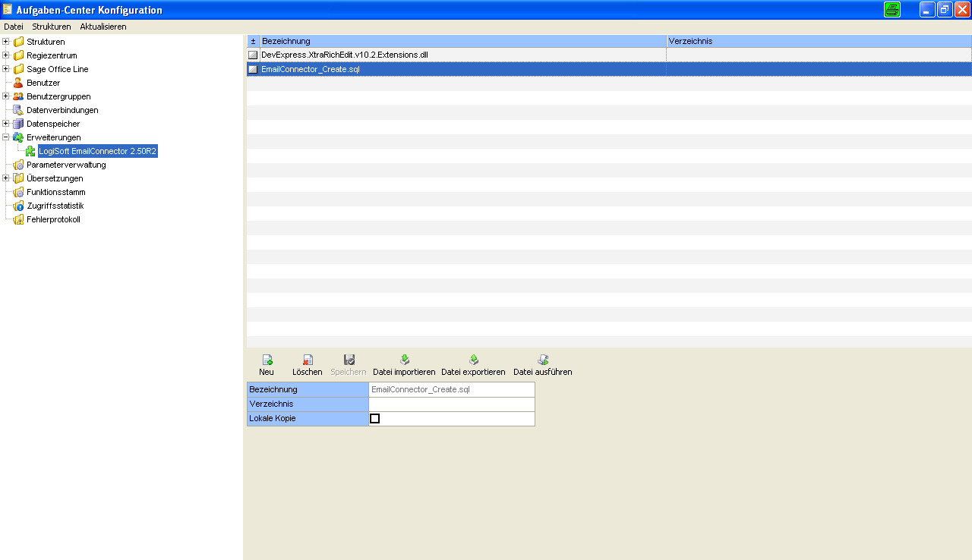Click the Neu toolbar icon

(x=267, y=360)
